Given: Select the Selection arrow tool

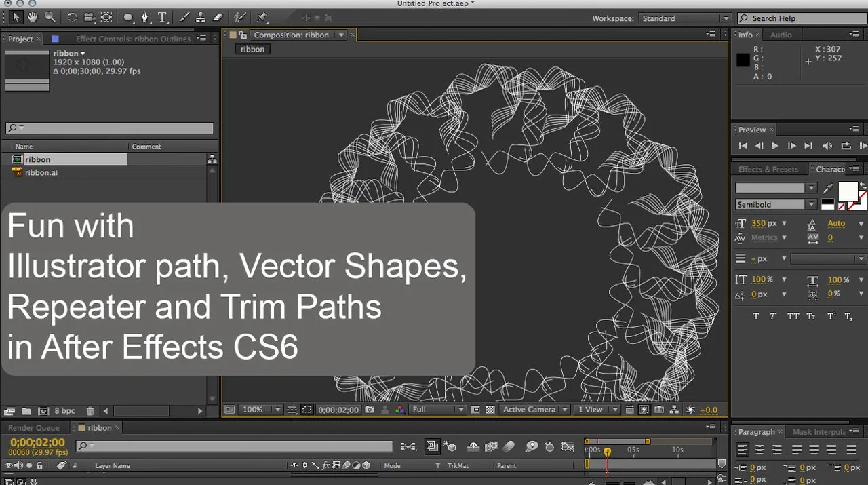Looking at the screenshot, I should coord(16,17).
